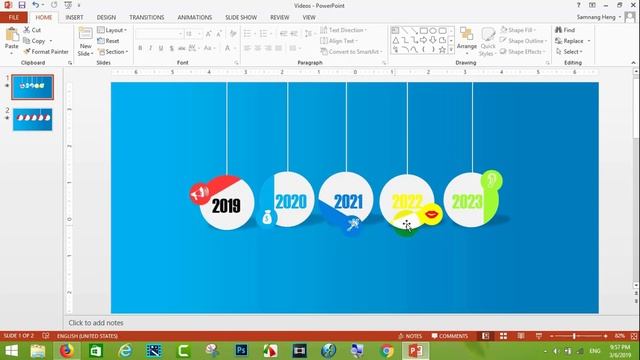
Task: Click the Undo arrow icon
Action: [x=36, y=5]
